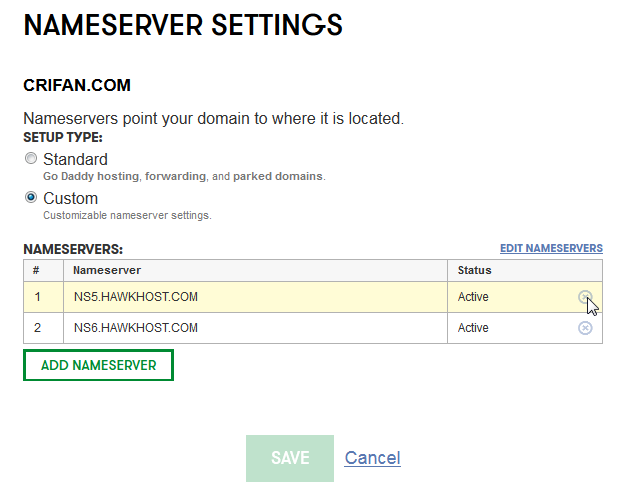This screenshot has width=624, height=501.
Task: Remove the NS5.HAWKHOST.COM nameserver entry
Action: tap(585, 297)
